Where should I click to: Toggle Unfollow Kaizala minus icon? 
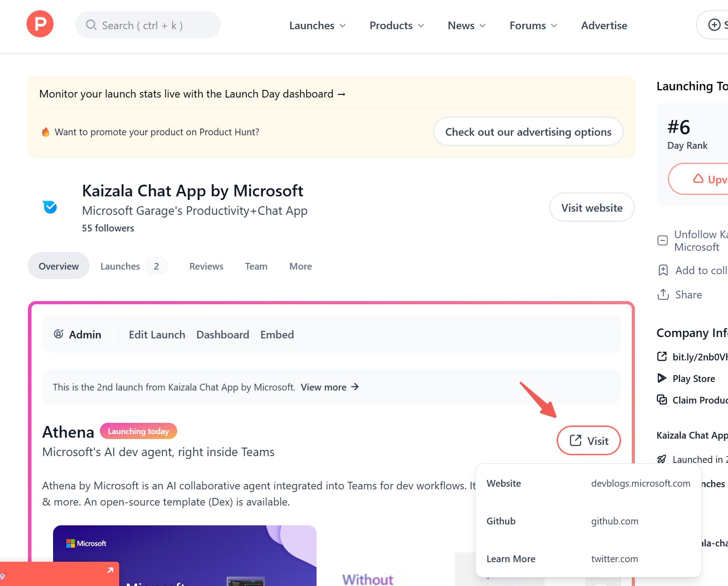(x=662, y=240)
